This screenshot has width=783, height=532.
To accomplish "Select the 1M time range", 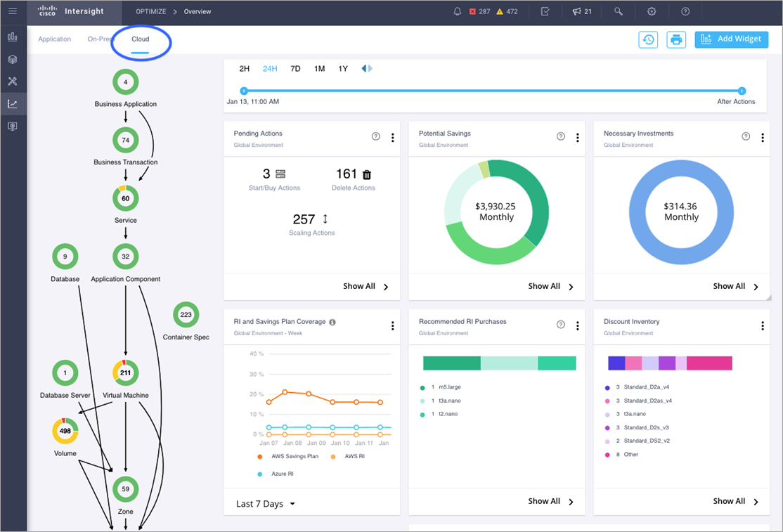I will click(x=320, y=69).
